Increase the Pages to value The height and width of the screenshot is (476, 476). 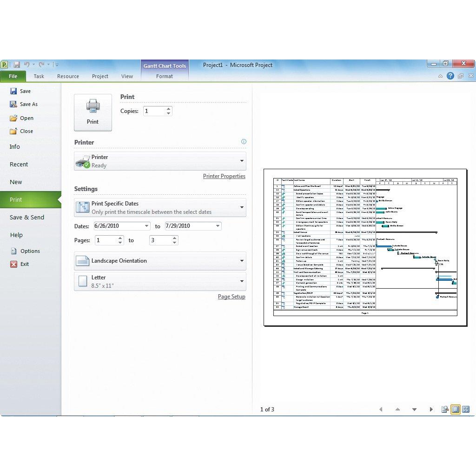click(175, 238)
